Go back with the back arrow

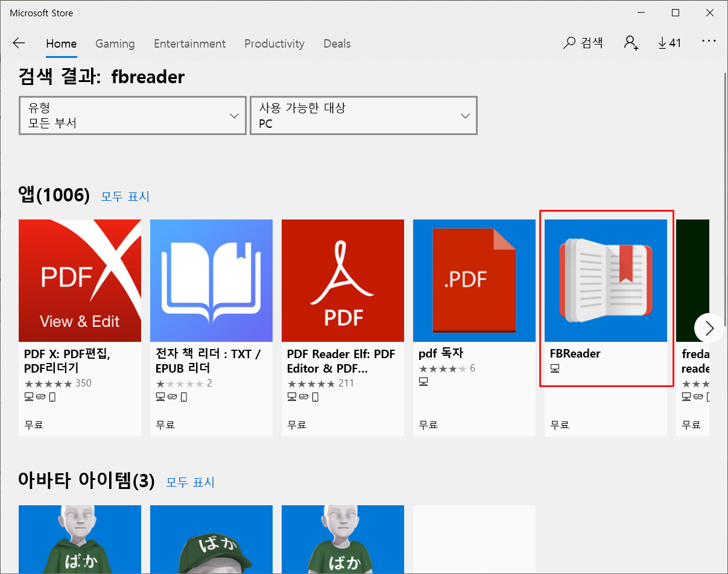(19, 43)
